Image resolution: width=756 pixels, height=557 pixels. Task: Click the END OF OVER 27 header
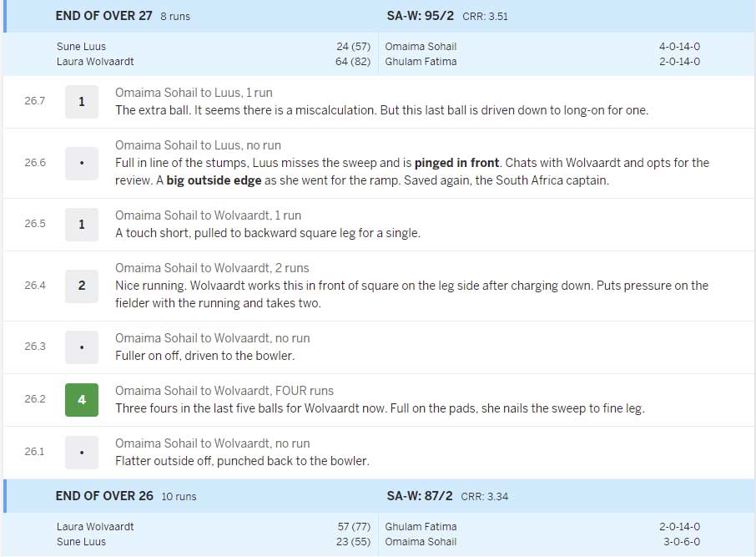[x=104, y=16]
